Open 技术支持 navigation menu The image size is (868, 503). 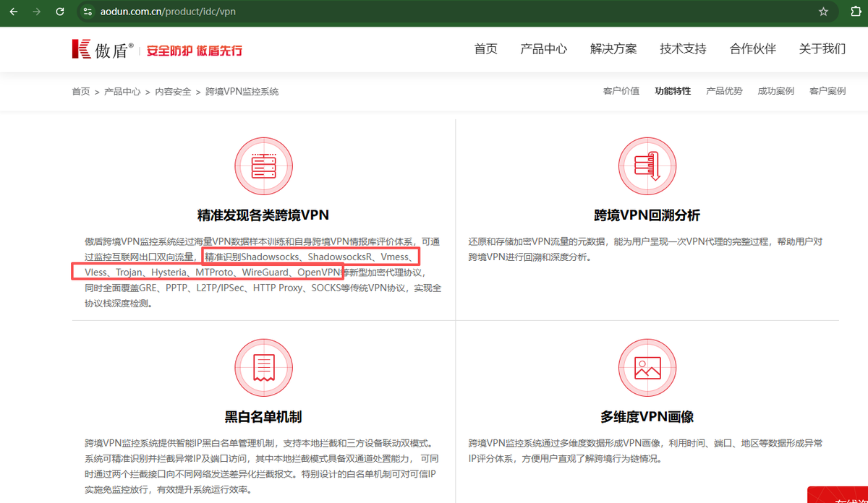click(683, 49)
